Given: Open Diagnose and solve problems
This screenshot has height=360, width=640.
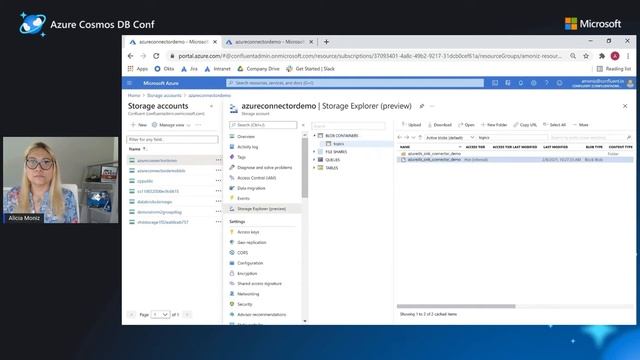Looking at the screenshot, I should pos(264,167).
